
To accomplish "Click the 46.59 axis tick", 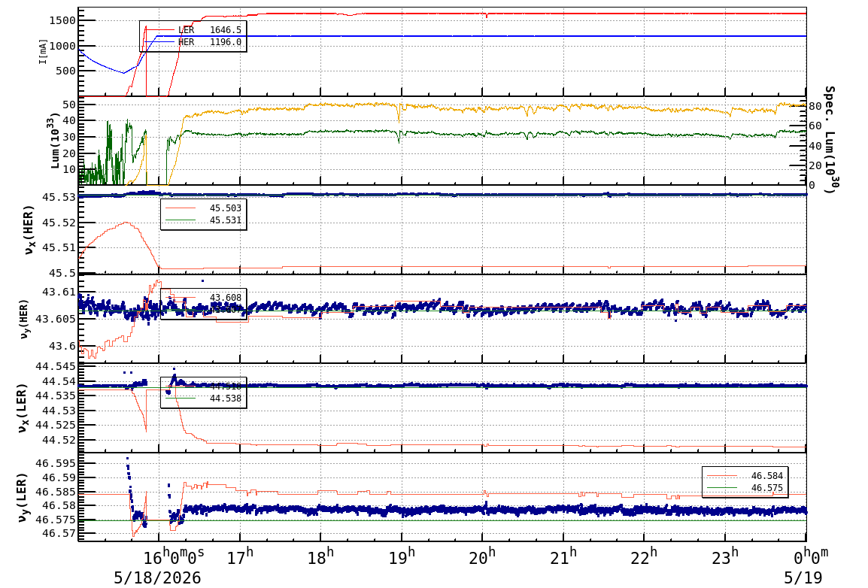I will coord(59,477).
